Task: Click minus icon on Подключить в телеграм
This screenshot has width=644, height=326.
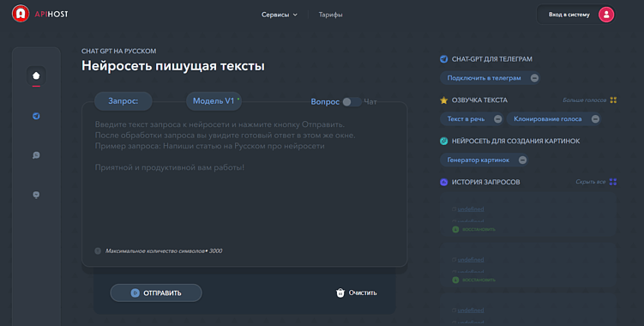Action: [534, 78]
